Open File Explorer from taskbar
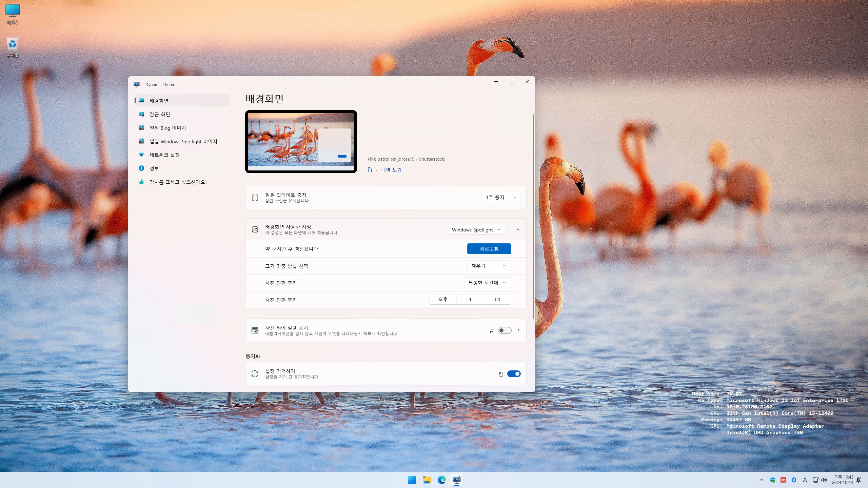Viewport: 868px width, 488px height. pyautogui.click(x=427, y=480)
